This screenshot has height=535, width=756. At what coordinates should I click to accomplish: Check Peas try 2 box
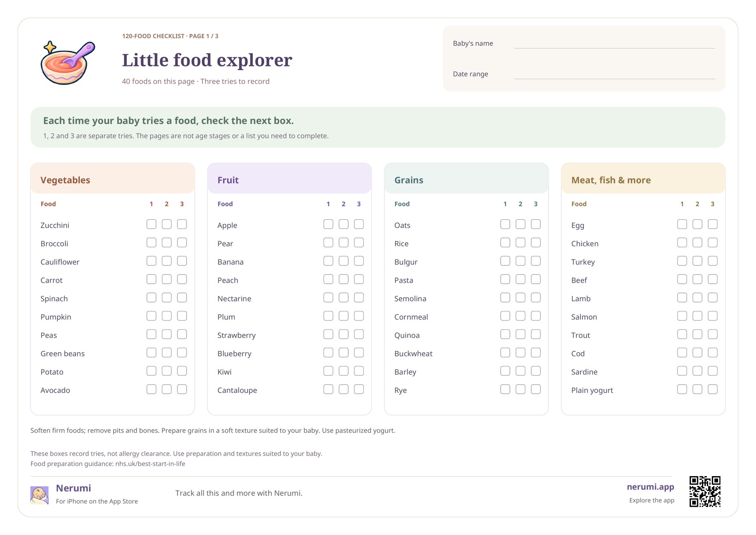167,334
